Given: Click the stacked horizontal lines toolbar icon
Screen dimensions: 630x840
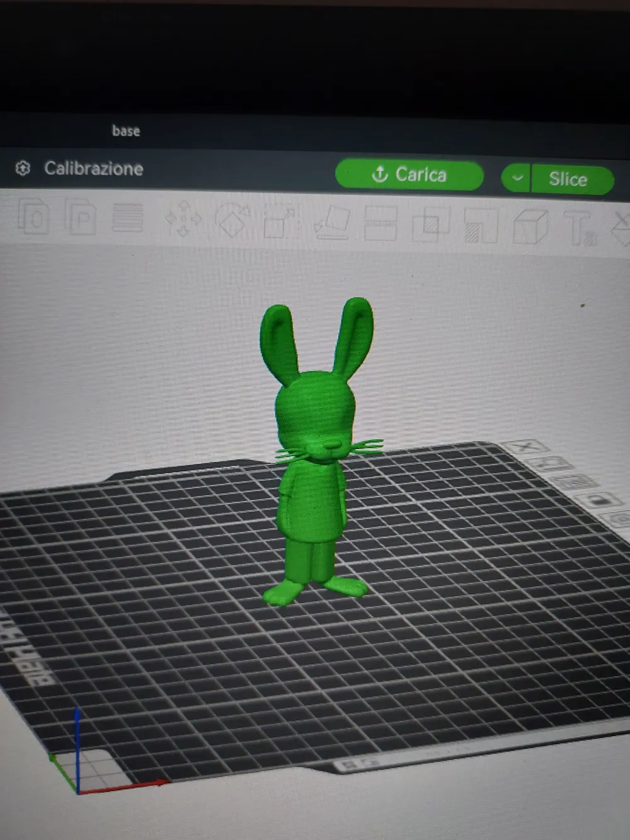Looking at the screenshot, I should coord(127,218).
